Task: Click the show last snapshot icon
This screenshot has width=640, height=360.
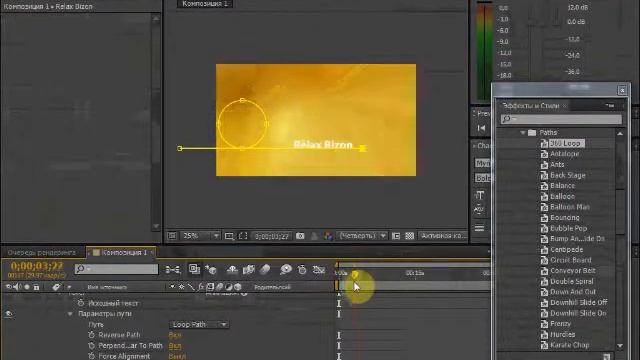Action: pos(314,236)
